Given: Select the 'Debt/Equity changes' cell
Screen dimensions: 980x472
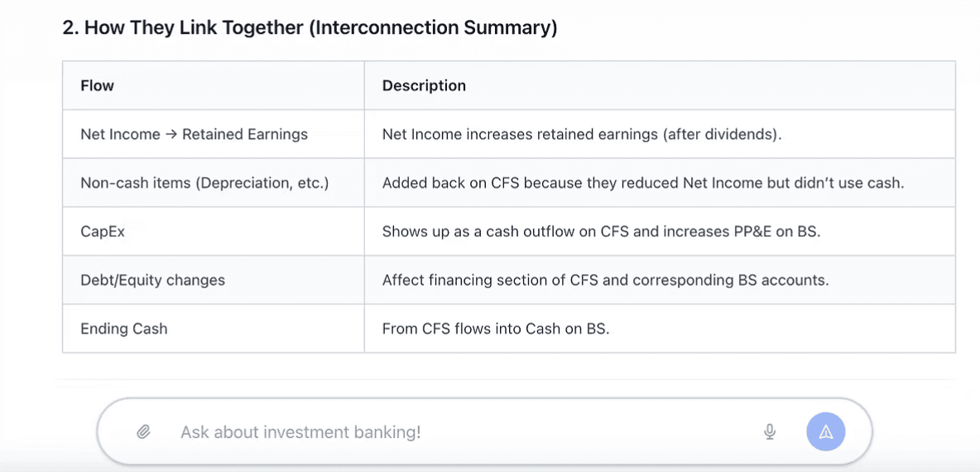Looking at the screenshot, I should point(152,280).
